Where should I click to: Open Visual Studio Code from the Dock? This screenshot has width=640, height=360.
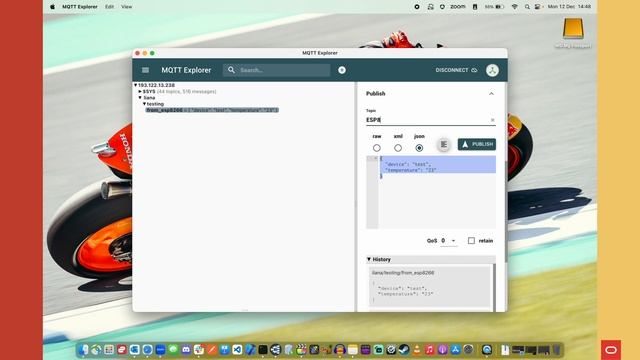pos(237,350)
